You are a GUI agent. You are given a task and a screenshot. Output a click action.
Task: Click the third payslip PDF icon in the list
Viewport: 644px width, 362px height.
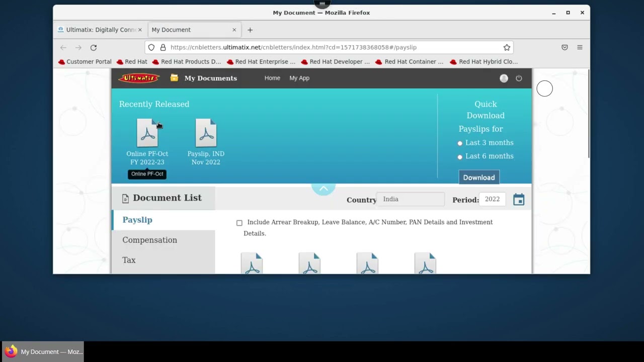tap(367, 263)
